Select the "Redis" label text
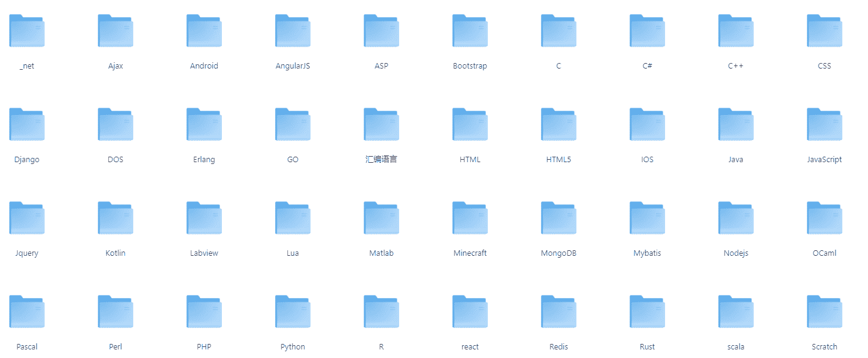Screen dimensions: 868x358 [x=559, y=347]
